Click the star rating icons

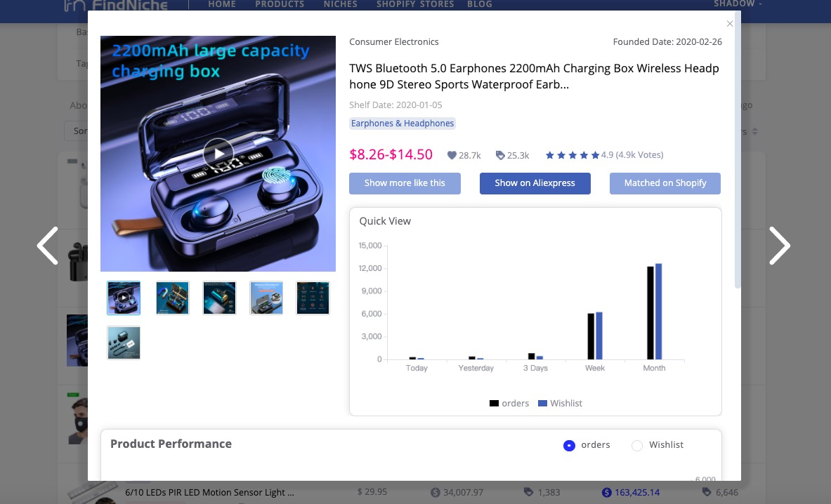pyautogui.click(x=572, y=155)
